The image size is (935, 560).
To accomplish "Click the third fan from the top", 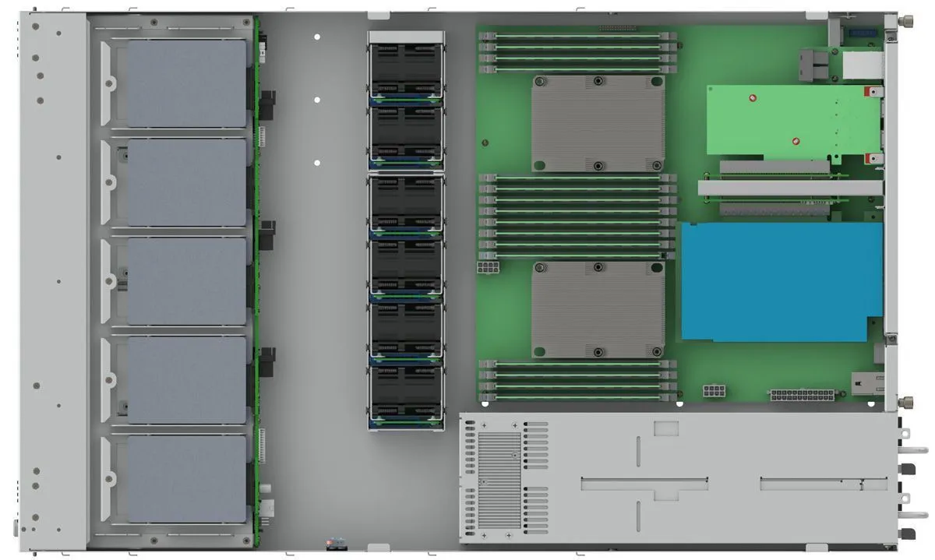I will click(x=405, y=204).
